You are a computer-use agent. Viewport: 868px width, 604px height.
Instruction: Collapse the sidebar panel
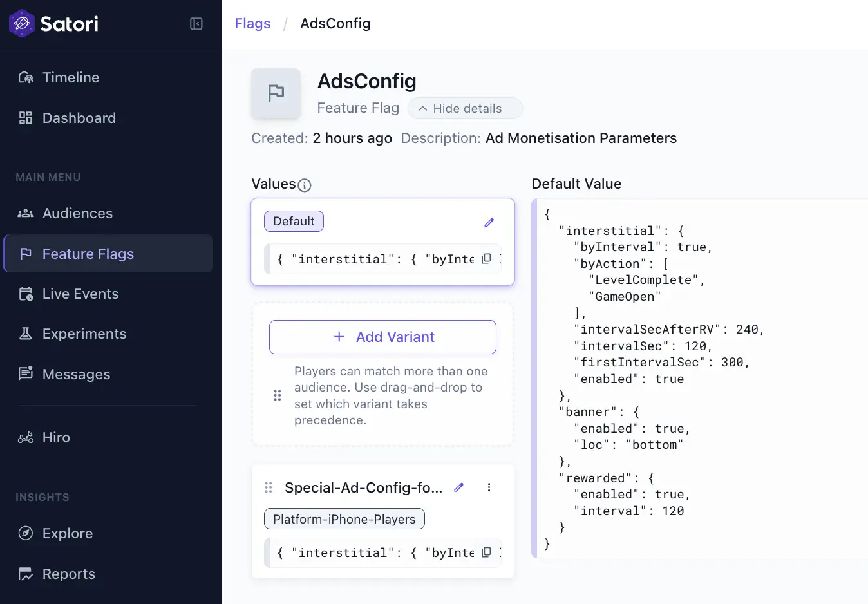(x=196, y=23)
